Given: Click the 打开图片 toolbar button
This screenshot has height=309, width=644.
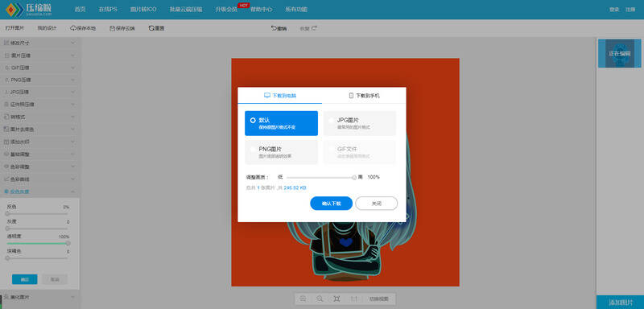Looking at the screenshot, I should pos(14,28).
